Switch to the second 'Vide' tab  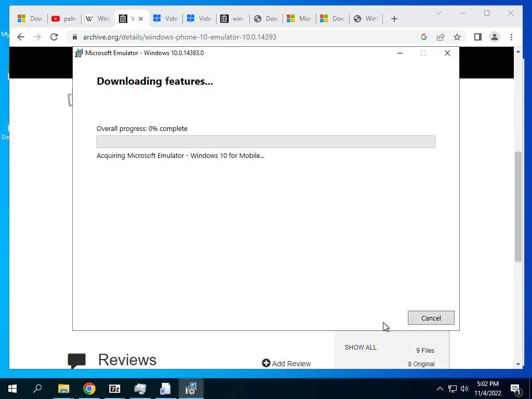(199, 19)
